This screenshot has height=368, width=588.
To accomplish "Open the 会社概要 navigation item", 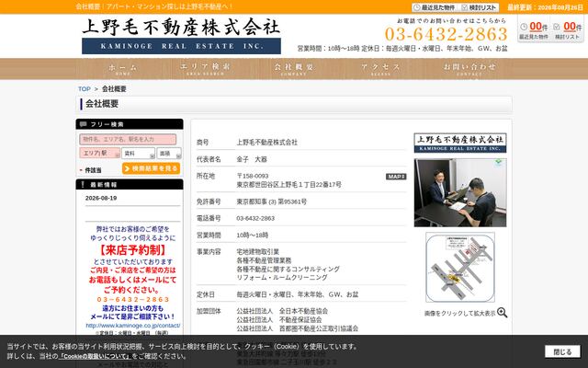I will [294, 69].
